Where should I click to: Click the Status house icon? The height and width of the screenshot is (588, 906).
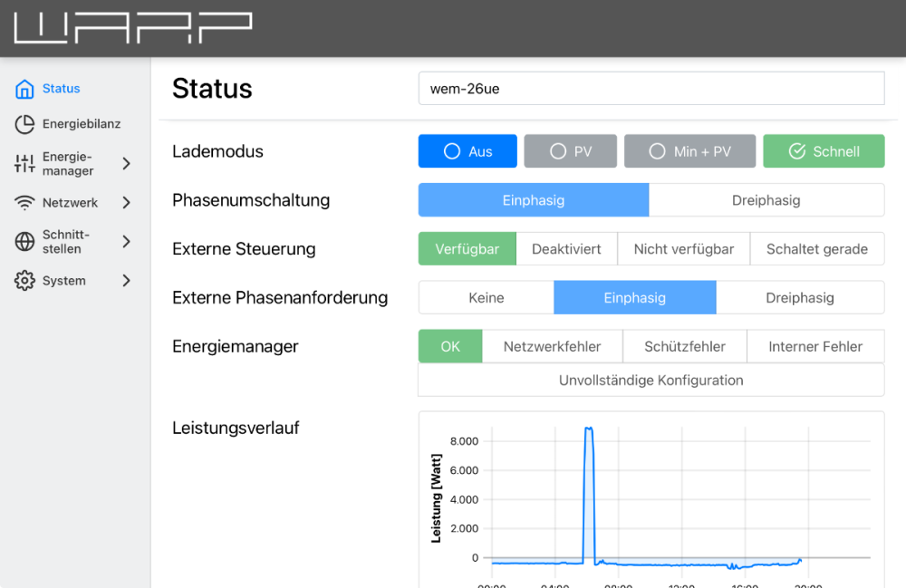[x=24, y=89]
